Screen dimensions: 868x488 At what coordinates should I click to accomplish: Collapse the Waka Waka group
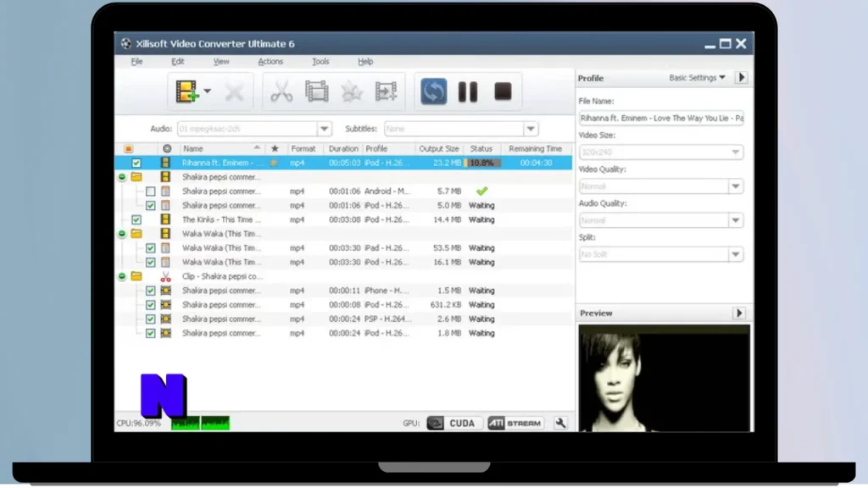pos(122,234)
